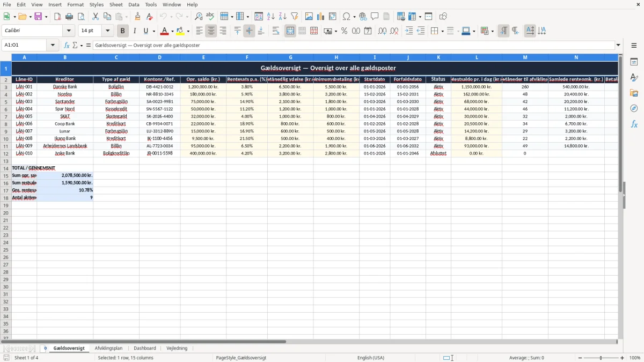Click Delete Decimal Place icon

394,31
